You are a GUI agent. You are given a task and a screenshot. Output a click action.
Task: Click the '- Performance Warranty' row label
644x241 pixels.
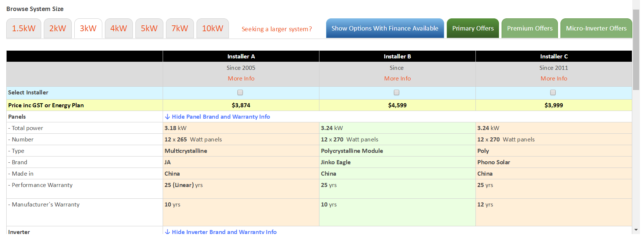click(40, 185)
